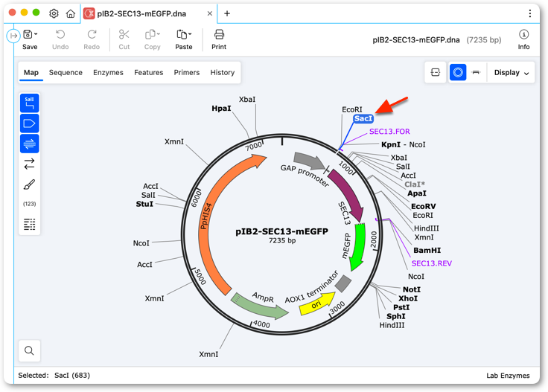548x392 pixels.
Task: Toggle show primers sidebar button
Action: pos(29,144)
